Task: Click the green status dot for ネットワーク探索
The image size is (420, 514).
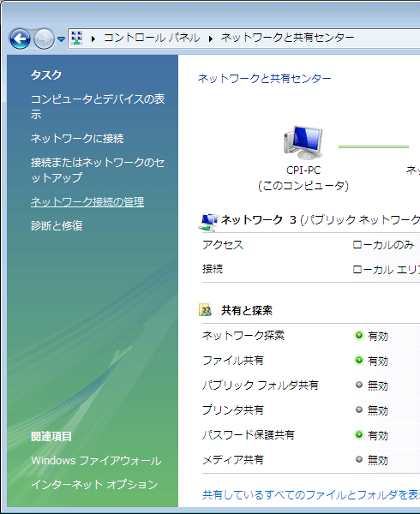Action: 359,335
